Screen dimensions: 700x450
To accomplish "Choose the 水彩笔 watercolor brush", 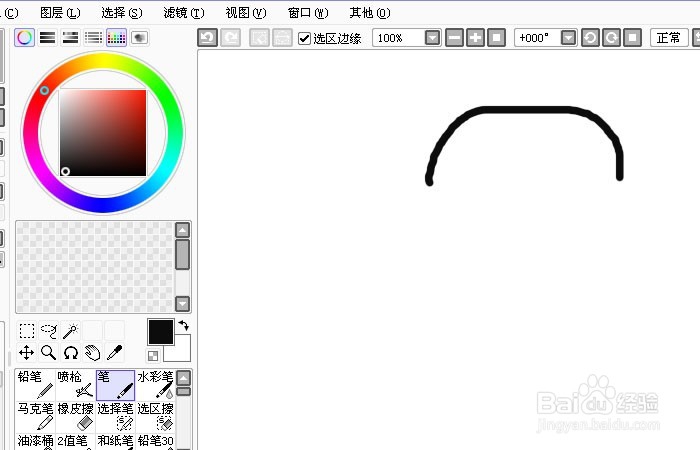I will (155, 385).
